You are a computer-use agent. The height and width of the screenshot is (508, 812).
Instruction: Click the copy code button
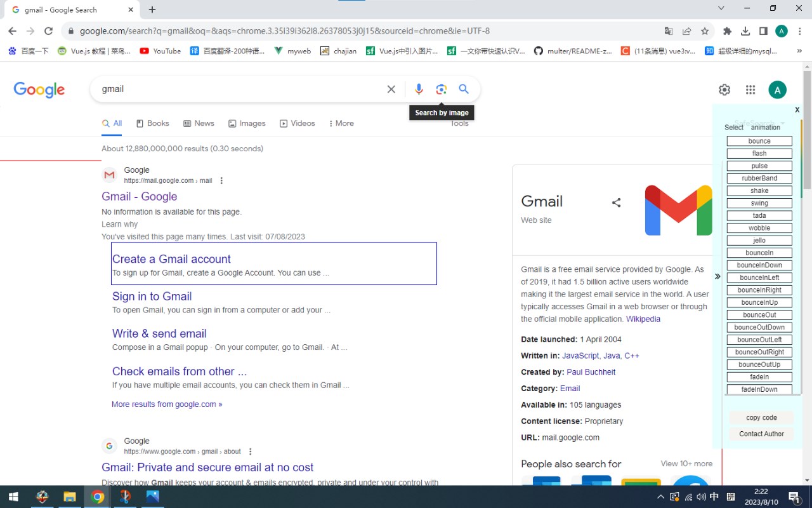[761, 418]
